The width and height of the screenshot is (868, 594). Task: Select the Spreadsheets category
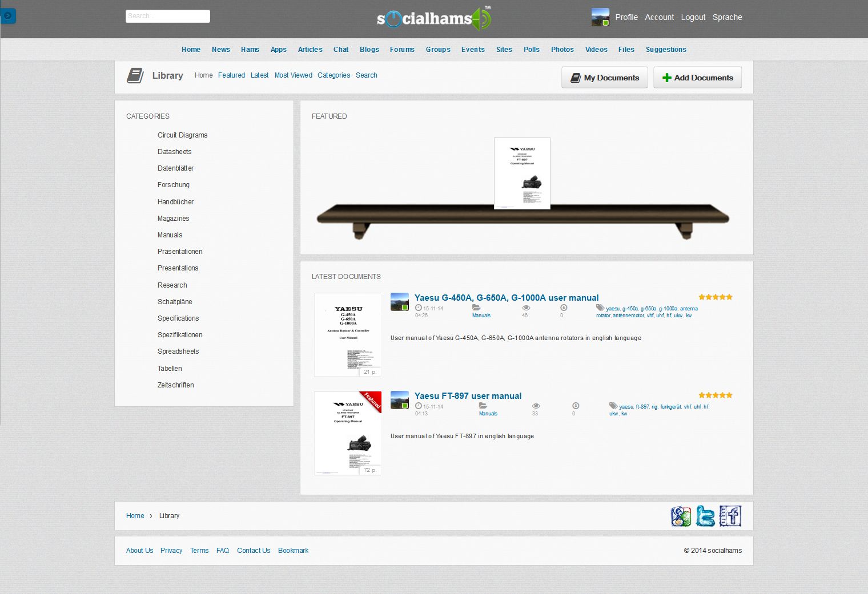click(x=178, y=351)
